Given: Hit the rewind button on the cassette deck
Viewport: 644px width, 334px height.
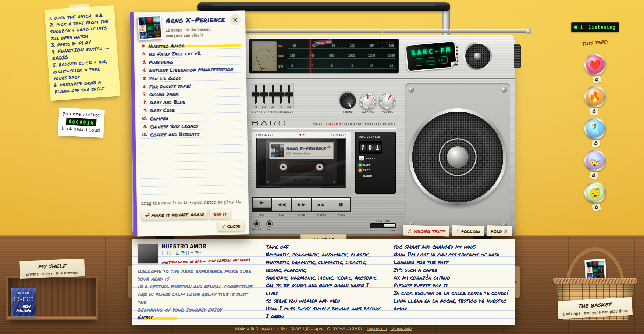Looking at the screenshot, I should click(x=282, y=205).
